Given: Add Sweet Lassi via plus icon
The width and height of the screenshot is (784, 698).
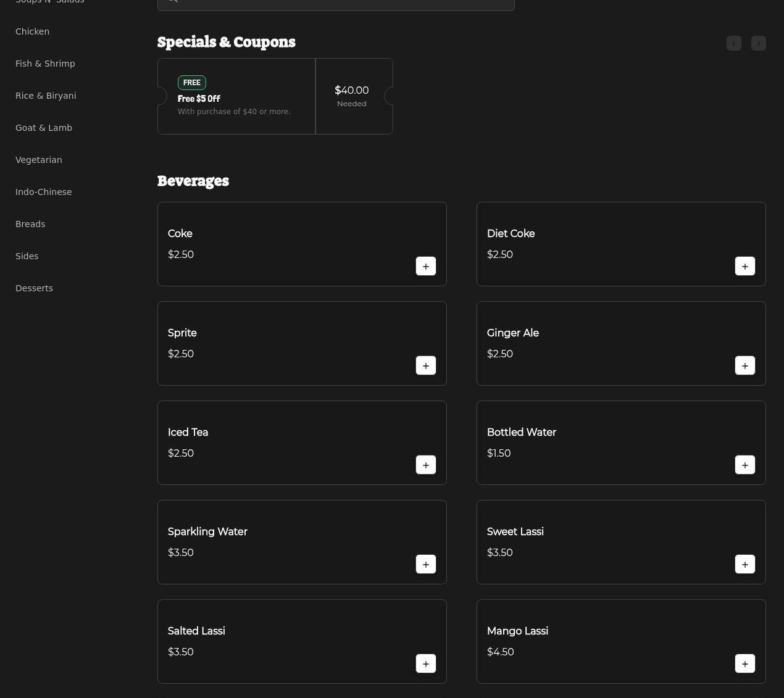Looking at the screenshot, I should tap(745, 564).
